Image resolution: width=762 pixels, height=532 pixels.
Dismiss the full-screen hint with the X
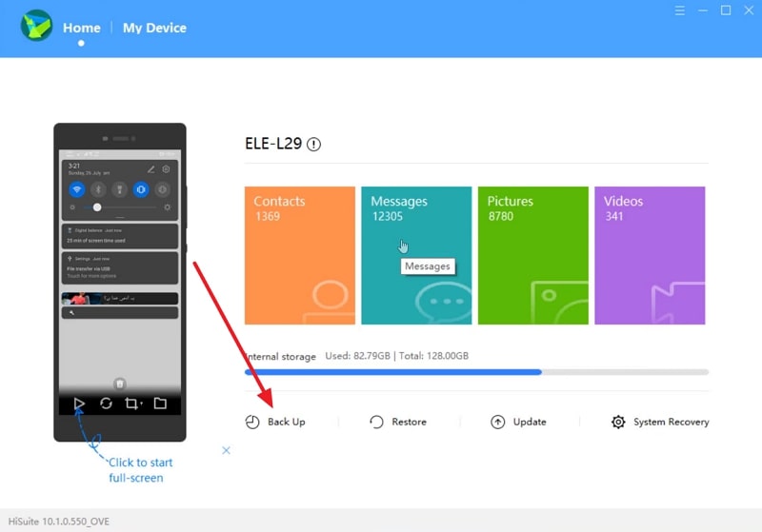tap(226, 450)
